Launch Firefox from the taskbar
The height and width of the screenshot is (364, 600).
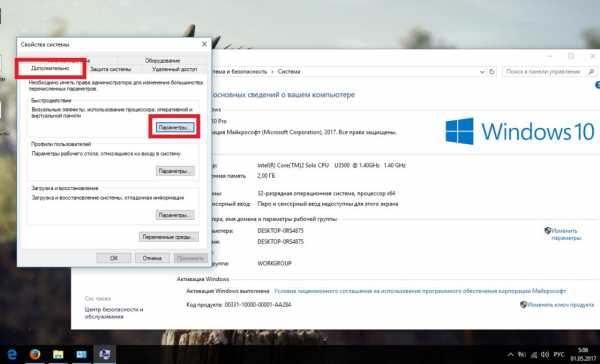pyautogui.click(x=35, y=354)
